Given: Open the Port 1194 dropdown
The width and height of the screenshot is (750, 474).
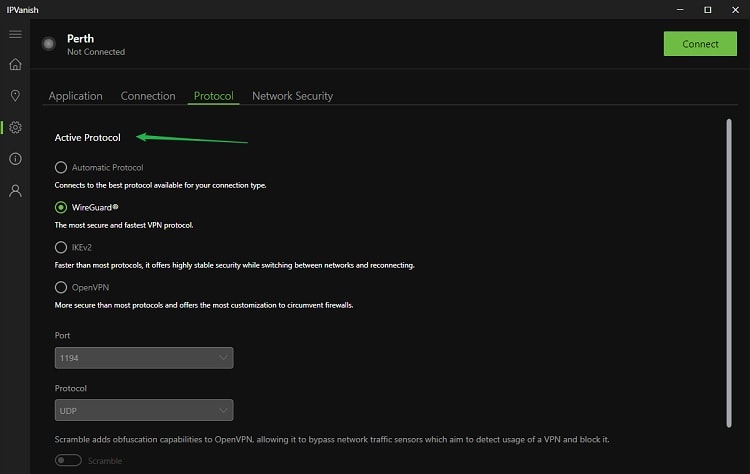Looking at the screenshot, I should 144,358.
